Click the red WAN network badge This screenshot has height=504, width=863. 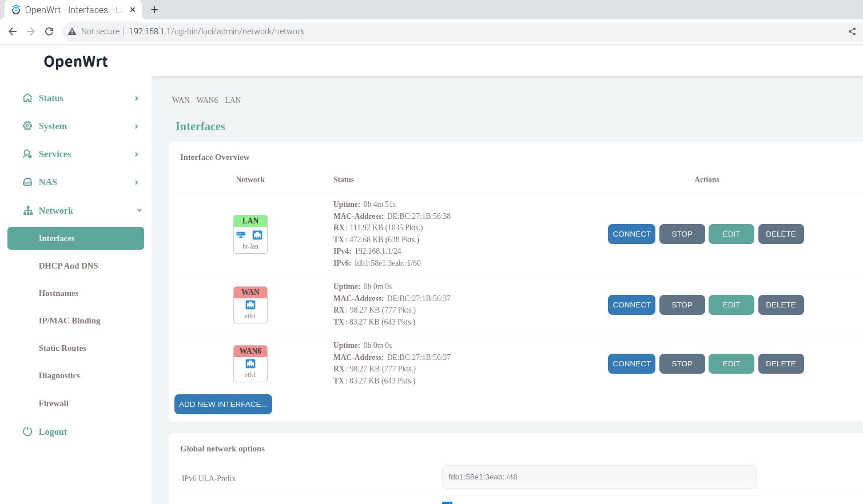250,292
